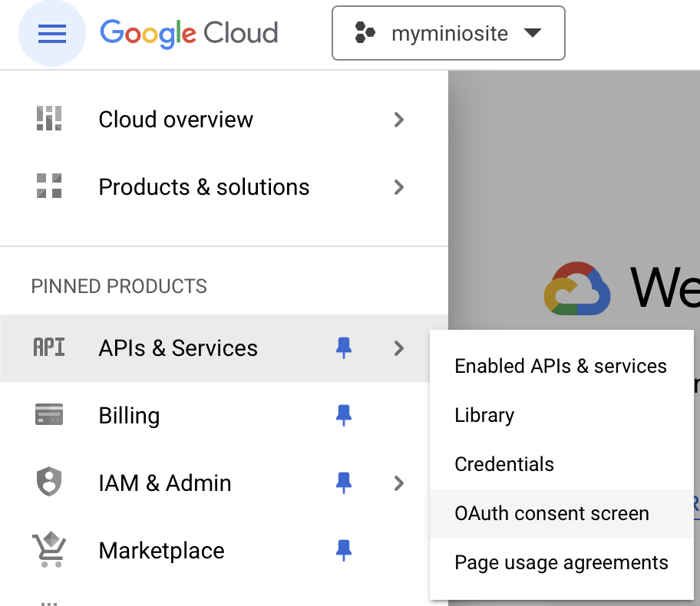Click the Cloud overview dashboard icon
Viewport: 700px width, 606px height.
click(49, 119)
